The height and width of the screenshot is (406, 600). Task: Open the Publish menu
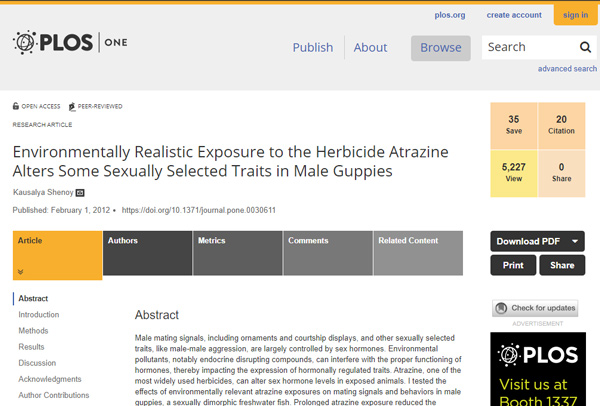[x=312, y=47]
